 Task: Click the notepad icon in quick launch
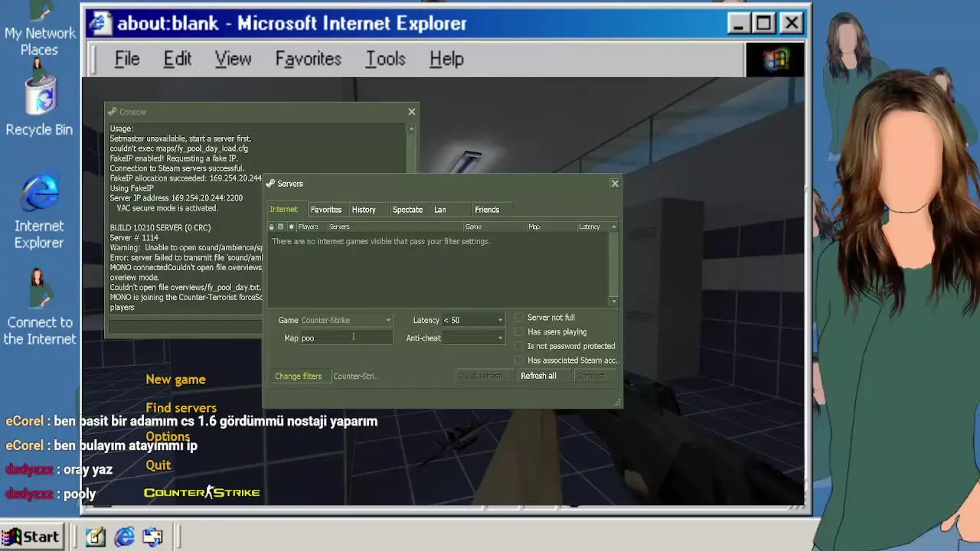[x=95, y=537]
